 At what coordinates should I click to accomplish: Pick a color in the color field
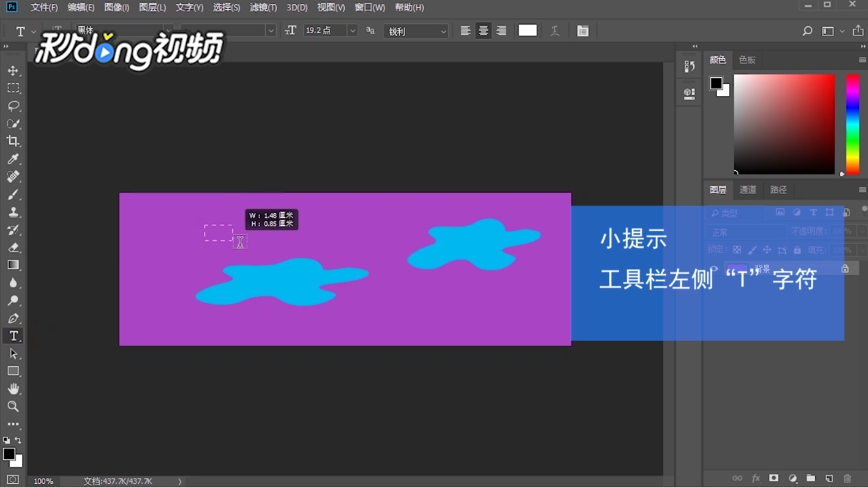(x=784, y=125)
